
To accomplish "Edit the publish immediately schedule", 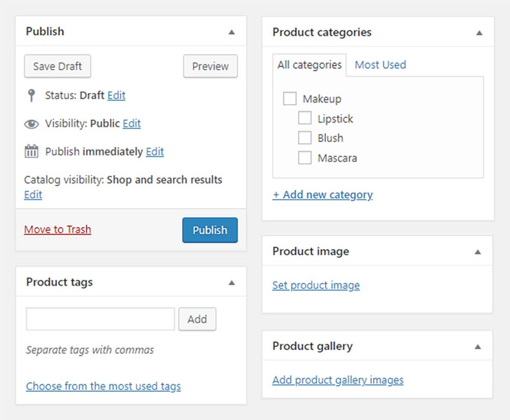I will click(155, 152).
